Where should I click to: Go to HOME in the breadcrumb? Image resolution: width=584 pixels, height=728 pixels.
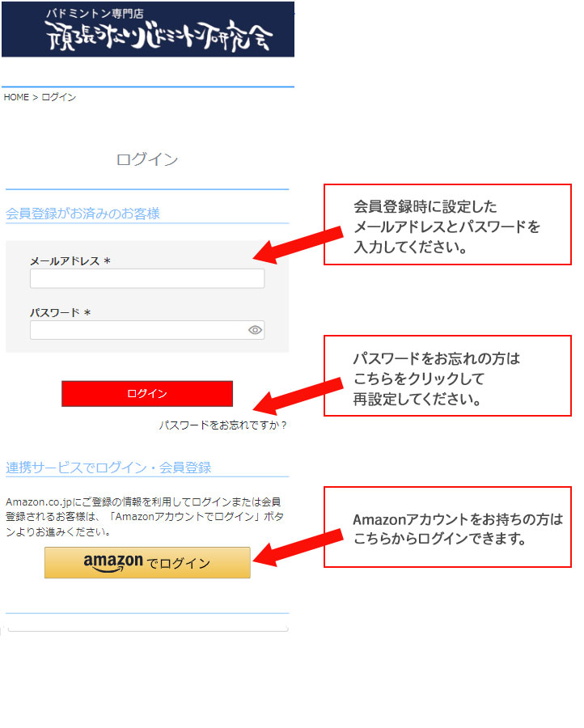(16, 97)
